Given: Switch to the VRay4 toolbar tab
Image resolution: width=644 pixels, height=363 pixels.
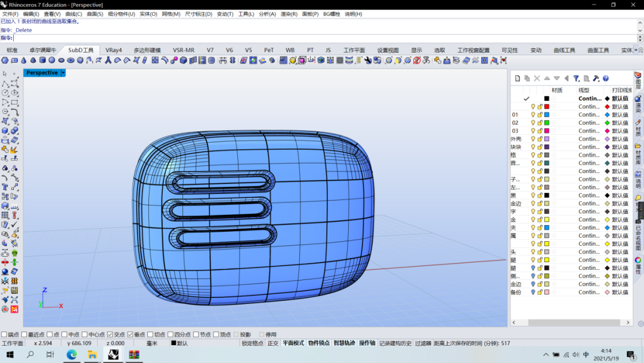Looking at the screenshot, I should (x=113, y=50).
